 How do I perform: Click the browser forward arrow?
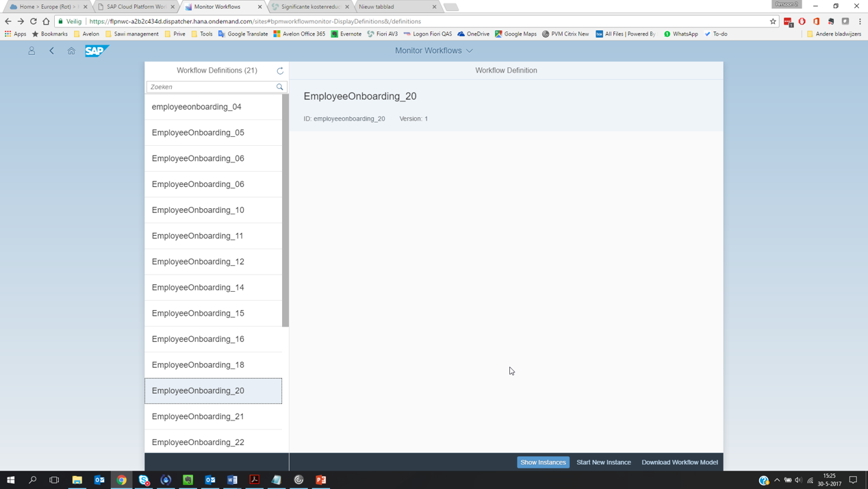[21, 21]
